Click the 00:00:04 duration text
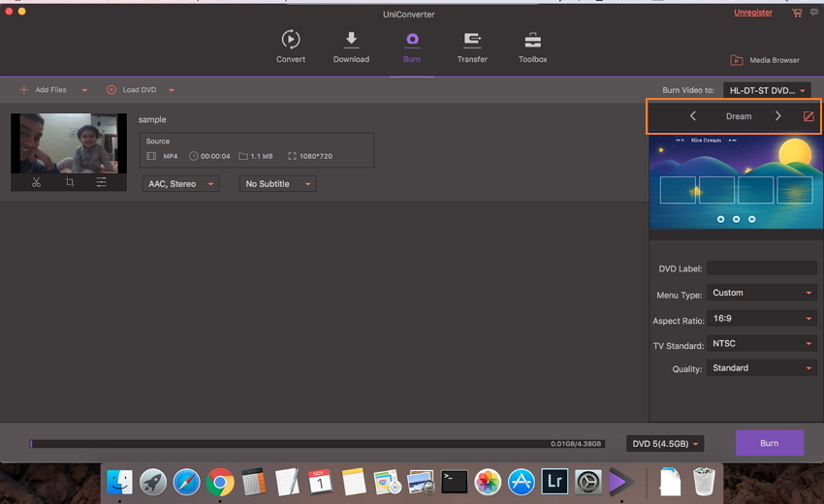824x504 pixels. (x=215, y=156)
